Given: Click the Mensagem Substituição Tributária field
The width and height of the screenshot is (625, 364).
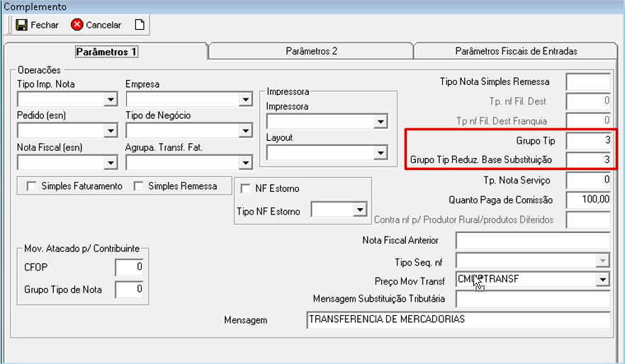Looking at the screenshot, I should pos(533,299).
